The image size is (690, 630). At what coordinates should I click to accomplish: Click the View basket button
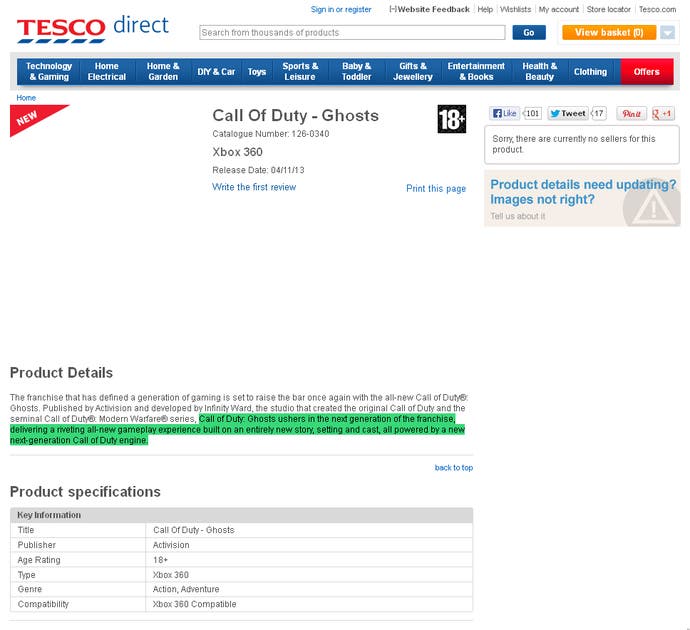(609, 33)
